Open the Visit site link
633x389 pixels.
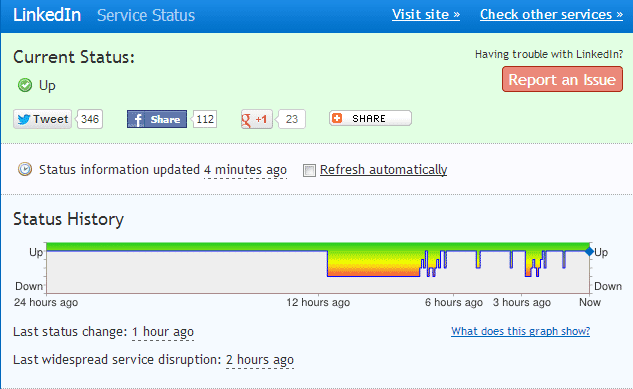426,15
